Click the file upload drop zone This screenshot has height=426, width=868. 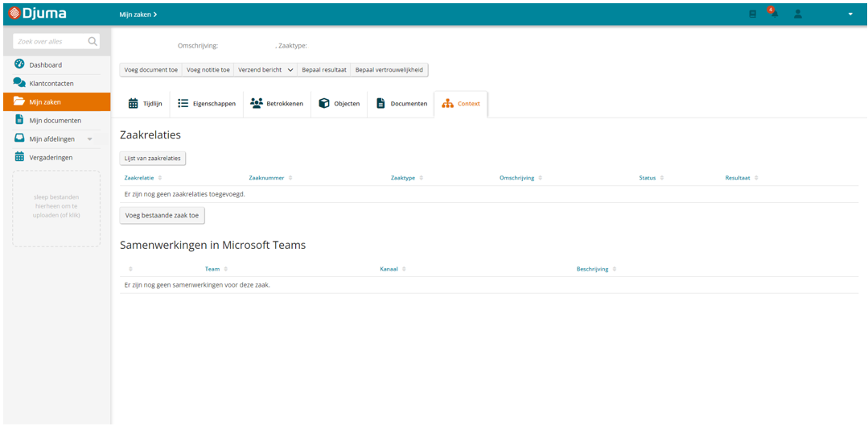click(x=56, y=209)
